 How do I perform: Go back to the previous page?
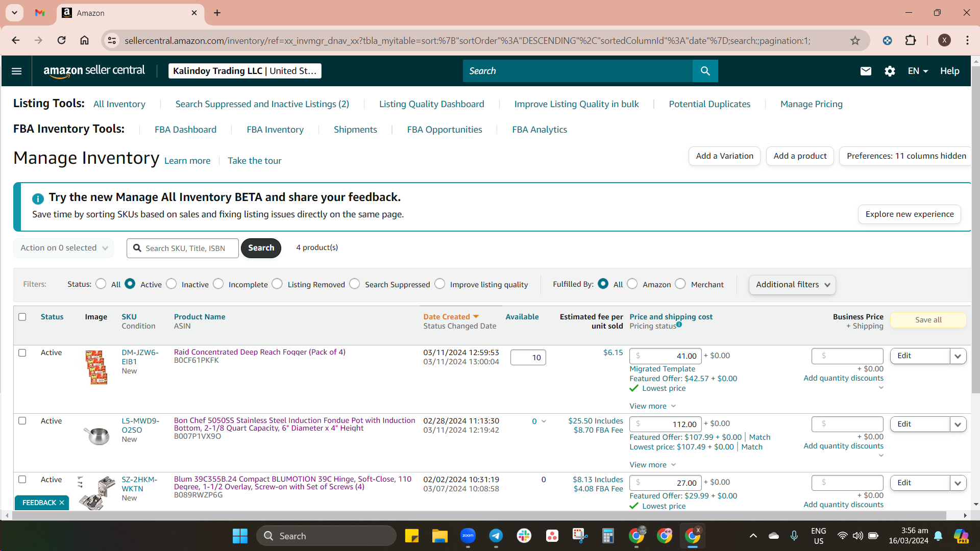pyautogui.click(x=16, y=40)
